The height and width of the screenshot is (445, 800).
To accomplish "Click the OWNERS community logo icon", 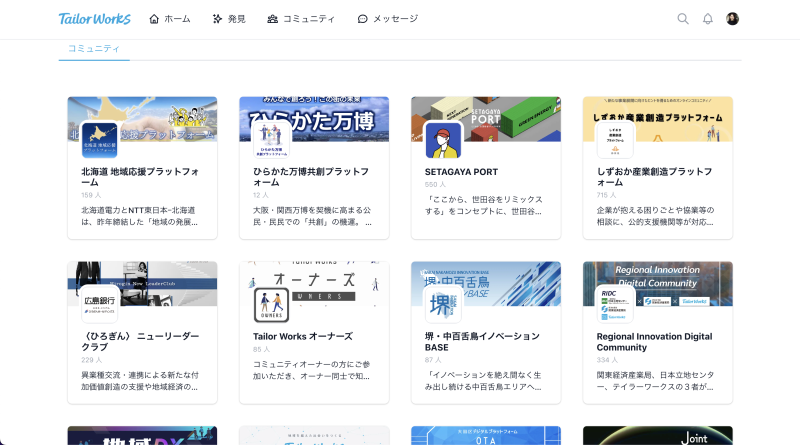I will pos(271,305).
